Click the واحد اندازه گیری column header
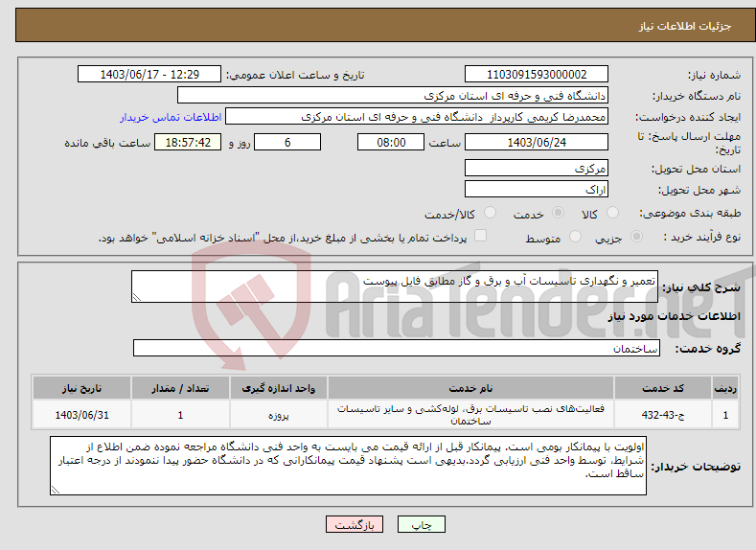Screen dimensions: 756x550 click(x=278, y=388)
